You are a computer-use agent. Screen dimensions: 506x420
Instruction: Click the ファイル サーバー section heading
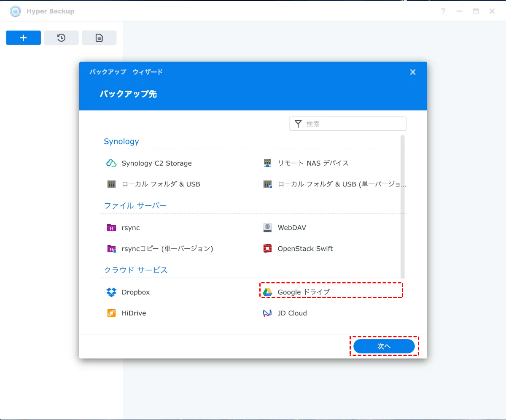(135, 206)
